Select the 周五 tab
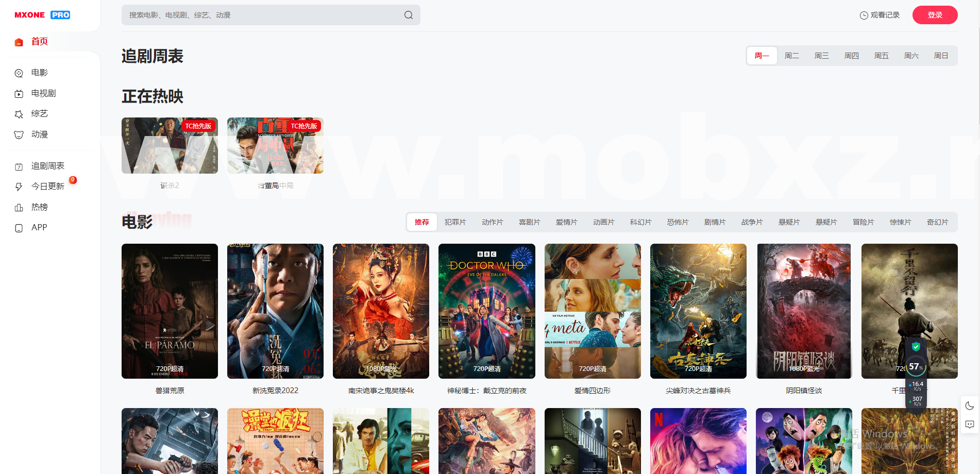Screen dimensions: 980x474 click(882, 56)
